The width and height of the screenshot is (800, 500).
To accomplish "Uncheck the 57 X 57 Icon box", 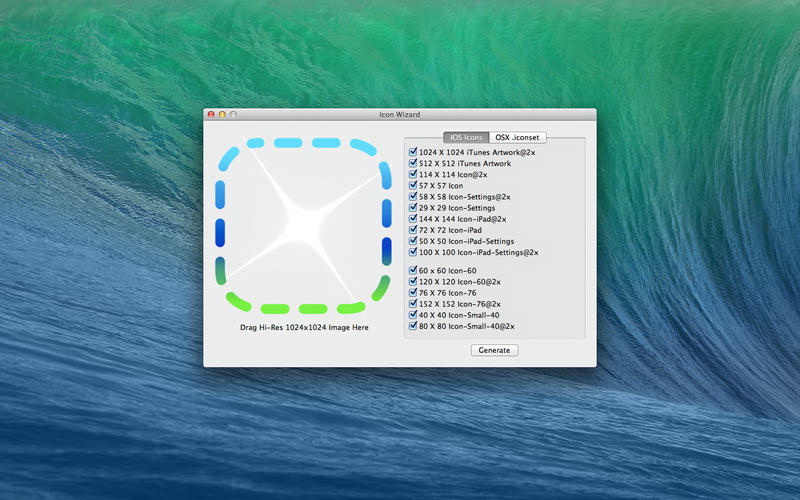I will [413, 186].
